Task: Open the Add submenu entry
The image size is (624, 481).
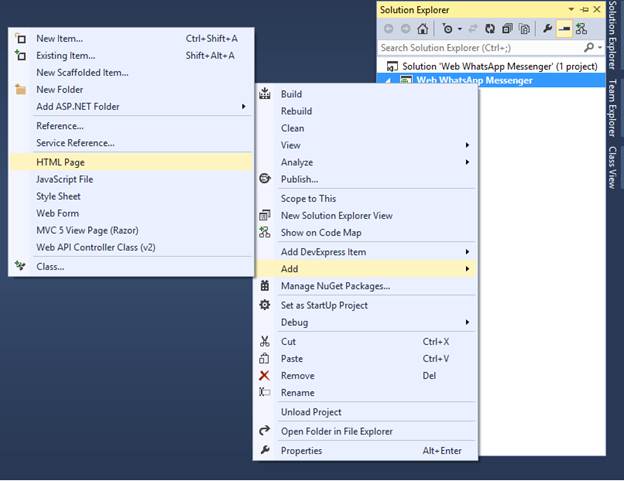Action: (x=365, y=269)
